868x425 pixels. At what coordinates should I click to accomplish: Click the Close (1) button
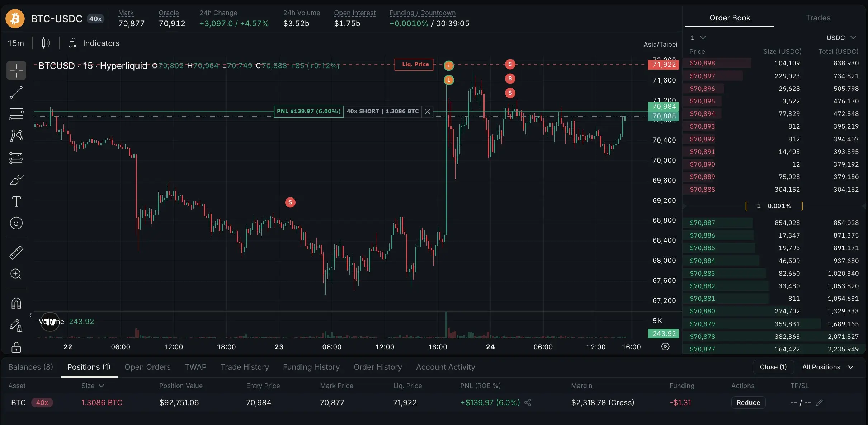[773, 367]
